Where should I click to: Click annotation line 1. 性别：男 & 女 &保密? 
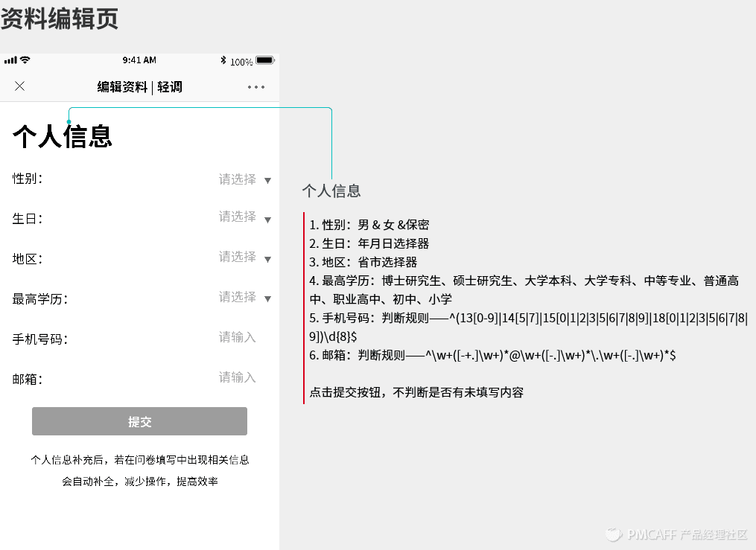point(369,225)
